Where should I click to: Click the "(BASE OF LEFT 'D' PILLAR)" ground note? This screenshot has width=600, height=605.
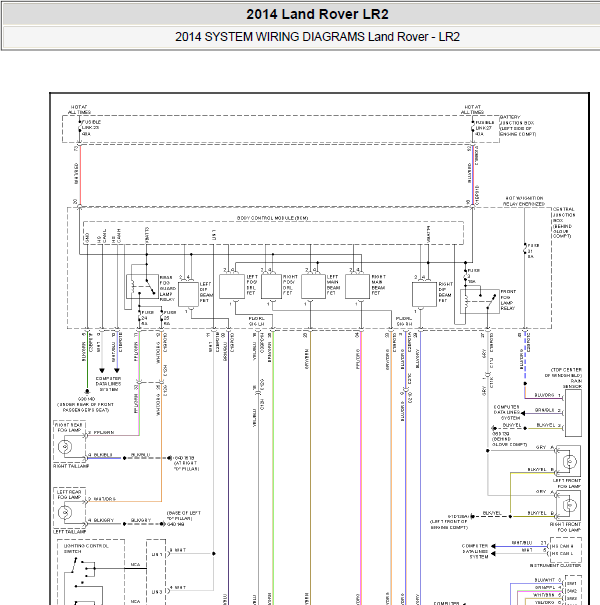(184, 515)
